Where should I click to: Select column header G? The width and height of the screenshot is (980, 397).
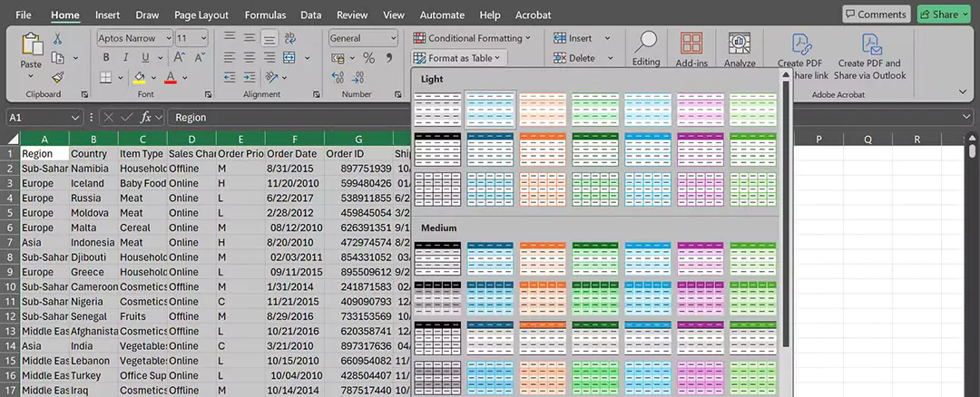point(358,139)
